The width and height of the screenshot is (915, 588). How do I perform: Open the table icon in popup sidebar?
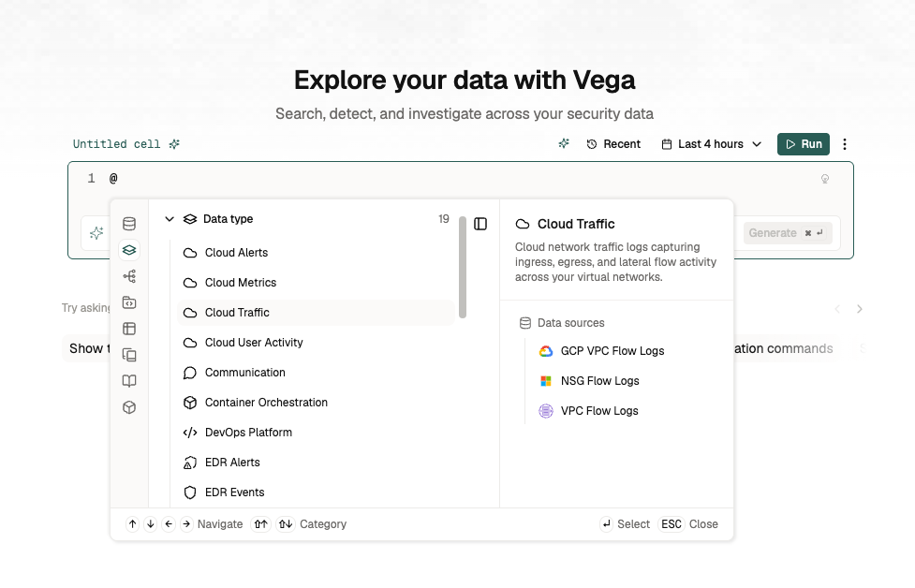point(129,329)
